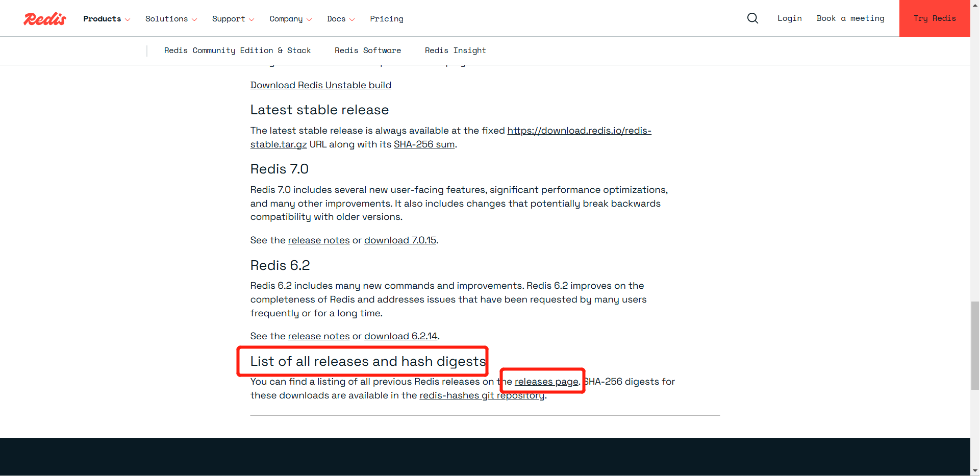Select Redis Community Edition & Stack tab

[x=237, y=51]
